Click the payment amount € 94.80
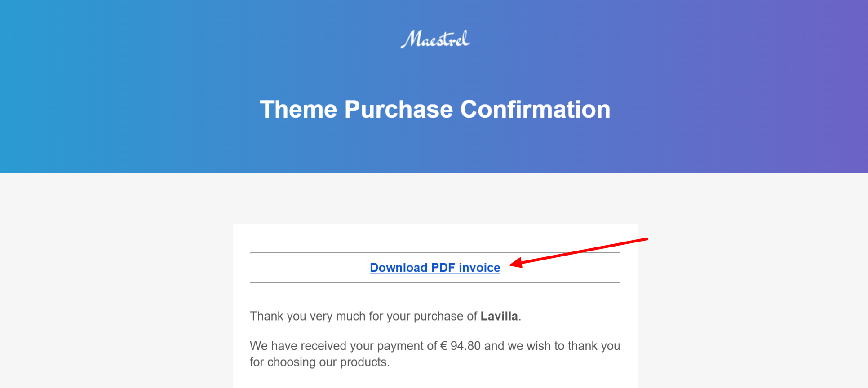The width and height of the screenshot is (868, 388). (460, 345)
